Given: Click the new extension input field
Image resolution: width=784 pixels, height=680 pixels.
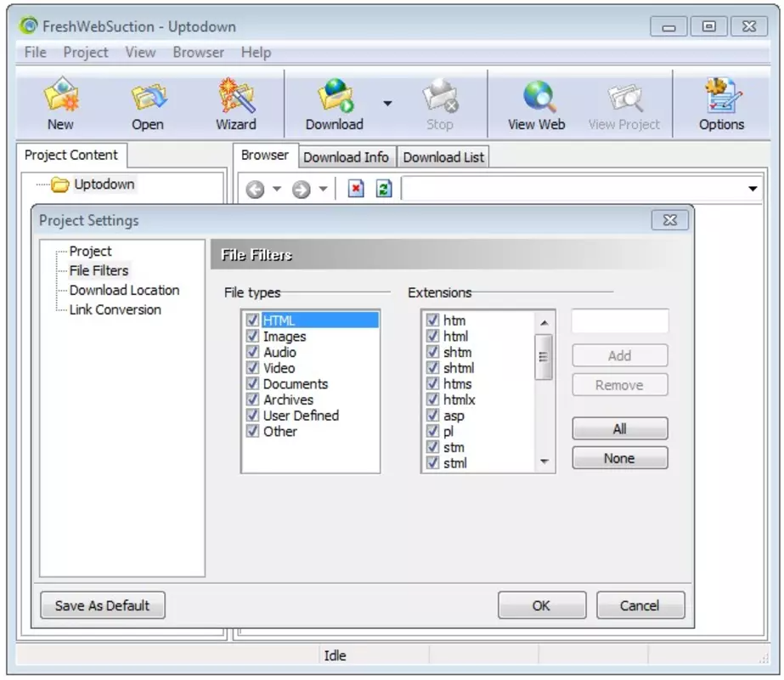Looking at the screenshot, I should [x=619, y=321].
